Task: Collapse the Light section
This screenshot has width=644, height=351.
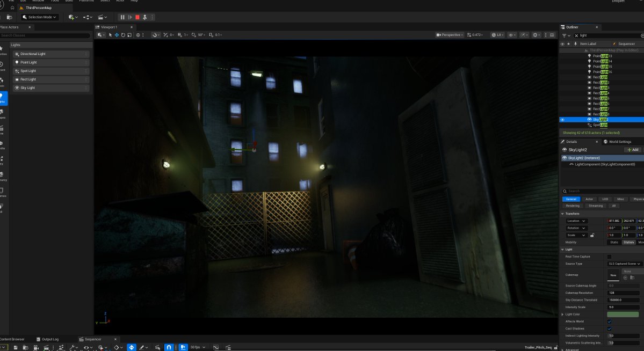Action: coord(563,250)
